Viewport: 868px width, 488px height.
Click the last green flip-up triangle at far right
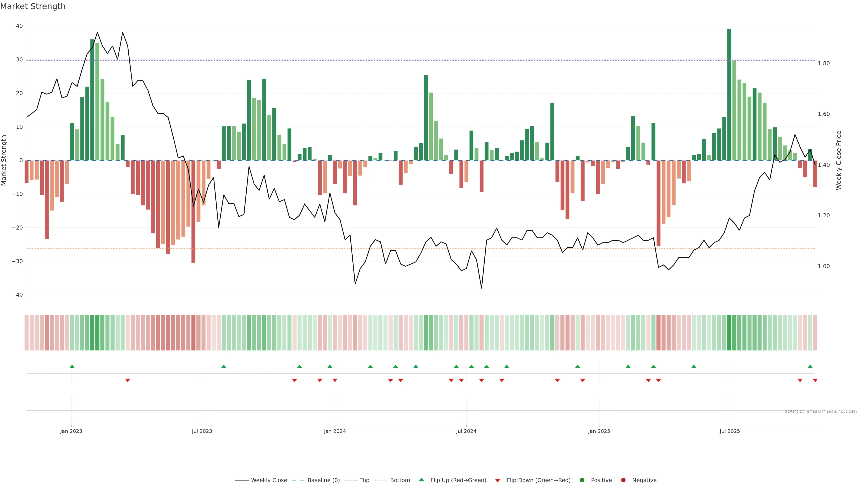point(810,366)
